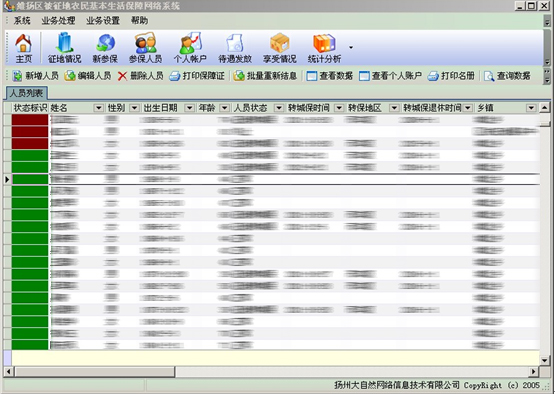Click the first dark red status cell
Screen dimensions: 555x394
pos(30,120)
